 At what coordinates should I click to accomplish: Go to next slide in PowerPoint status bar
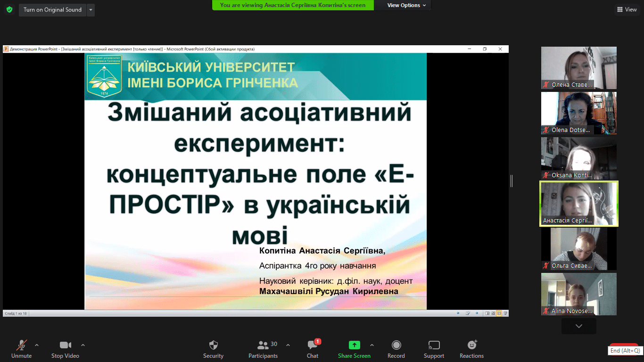[477, 313]
